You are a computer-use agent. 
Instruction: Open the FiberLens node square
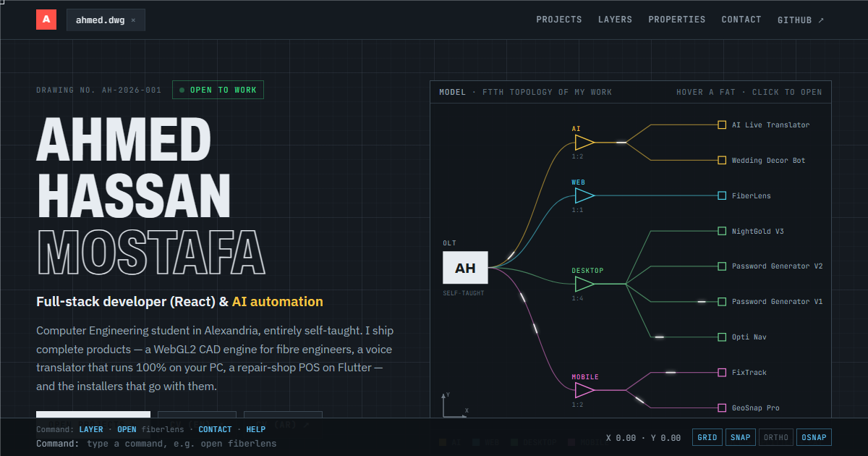(x=722, y=195)
